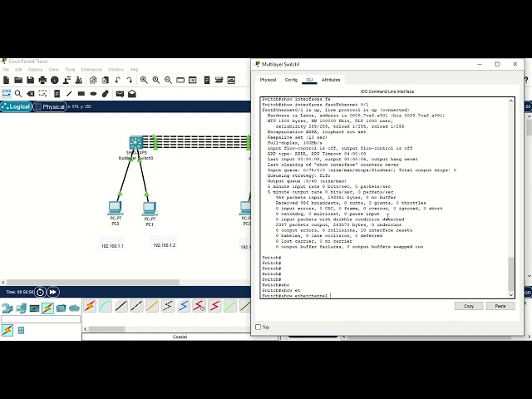Select the Structured Cabling subcategory icon
Image resolution: width=532 pixels, height=399 pixels.
[21, 330]
